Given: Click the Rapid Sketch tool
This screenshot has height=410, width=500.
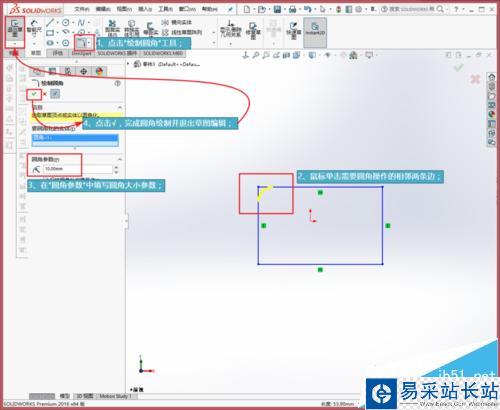Looking at the screenshot, I should pos(293,30).
